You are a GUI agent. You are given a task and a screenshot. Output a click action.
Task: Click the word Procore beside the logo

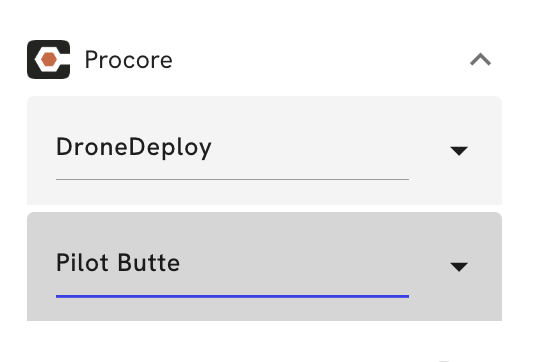[129, 60]
